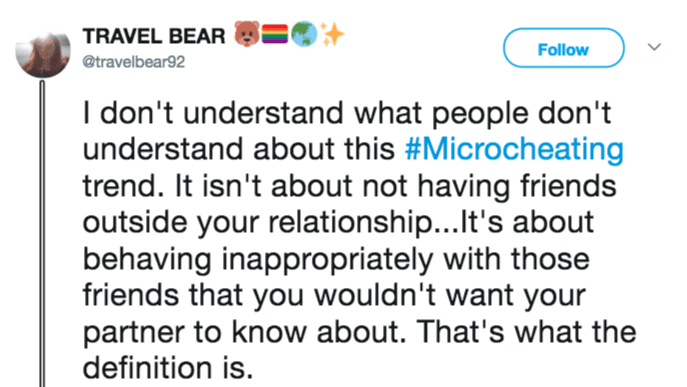Open the TRAVEL BEAR profile avatar
This screenshot has height=387, width=687.
pyautogui.click(x=43, y=53)
